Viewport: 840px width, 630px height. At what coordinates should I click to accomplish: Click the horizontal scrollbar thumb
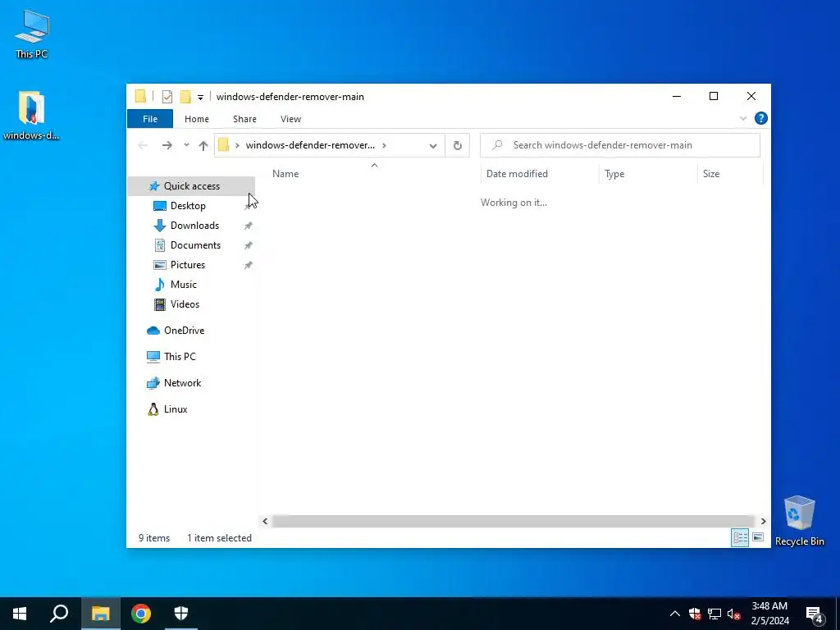(514, 521)
